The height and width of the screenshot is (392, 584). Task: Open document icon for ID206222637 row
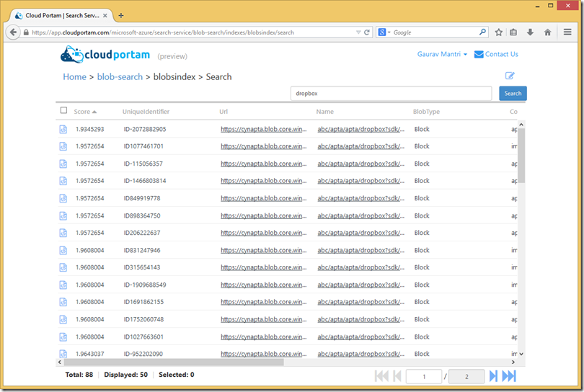(63, 233)
